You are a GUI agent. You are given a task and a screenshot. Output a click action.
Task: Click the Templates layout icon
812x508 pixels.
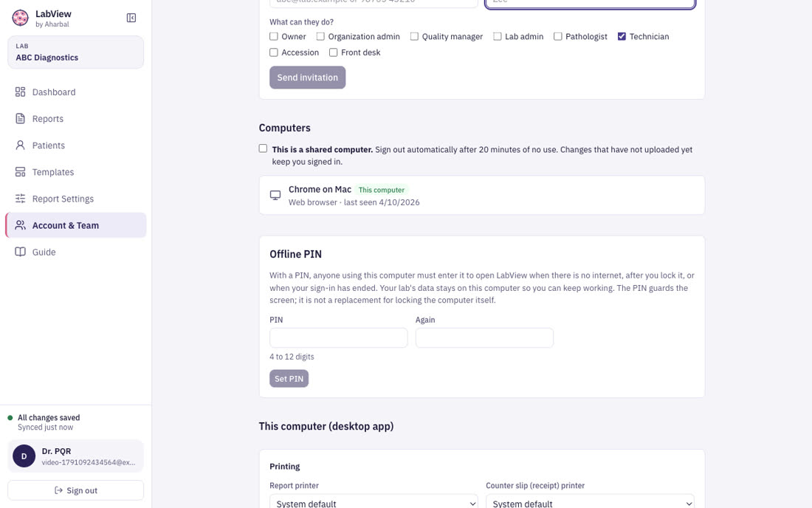pyautogui.click(x=20, y=172)
